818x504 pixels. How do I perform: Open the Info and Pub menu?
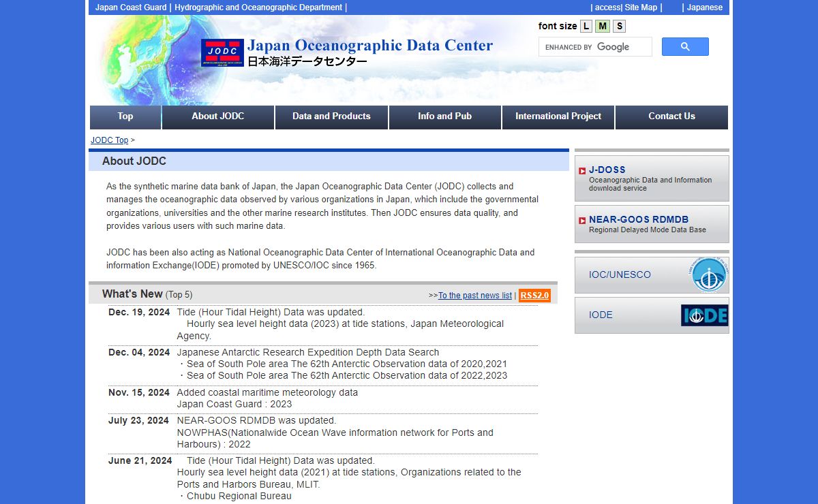tap(445, 117)
